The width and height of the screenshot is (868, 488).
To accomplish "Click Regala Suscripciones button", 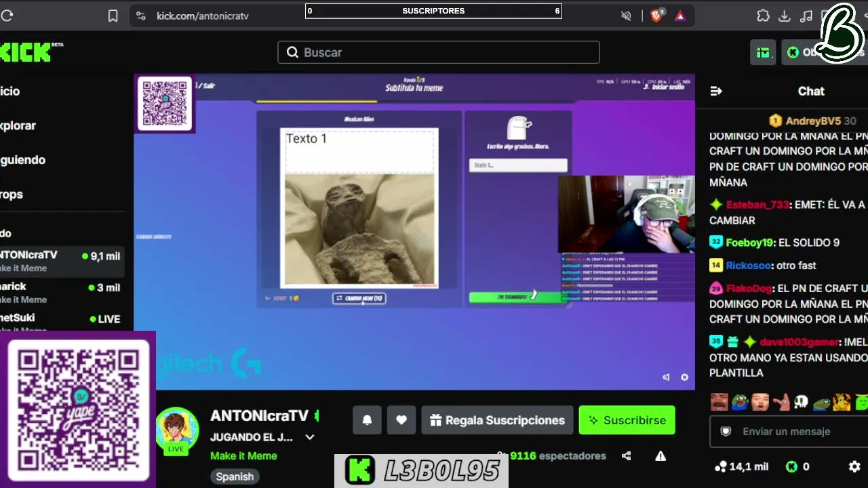I will (x=497, y=420).
